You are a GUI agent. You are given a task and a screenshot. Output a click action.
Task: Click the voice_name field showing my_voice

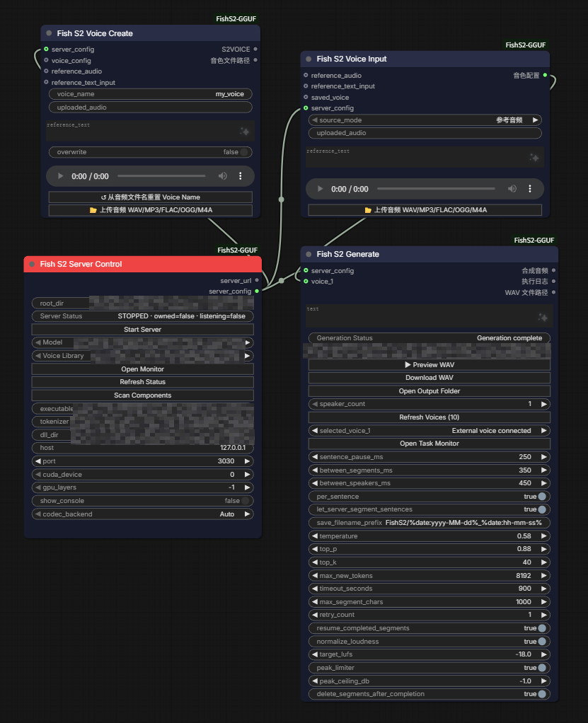click(x=150, y=94)
